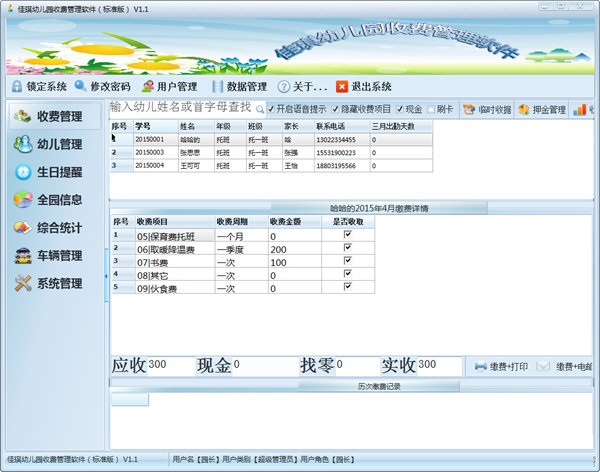Select student row 20150004 王可可
The image size is (600, 472).
[x=271, y=165]
